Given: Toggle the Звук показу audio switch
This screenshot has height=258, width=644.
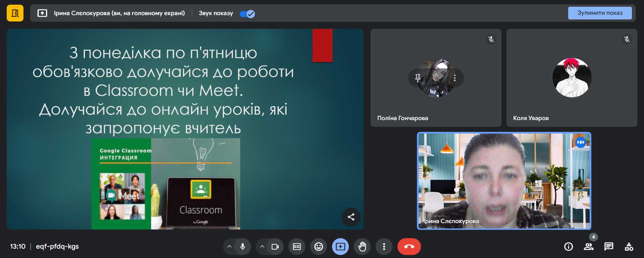Looking at the screenshot, I should 247,14.
